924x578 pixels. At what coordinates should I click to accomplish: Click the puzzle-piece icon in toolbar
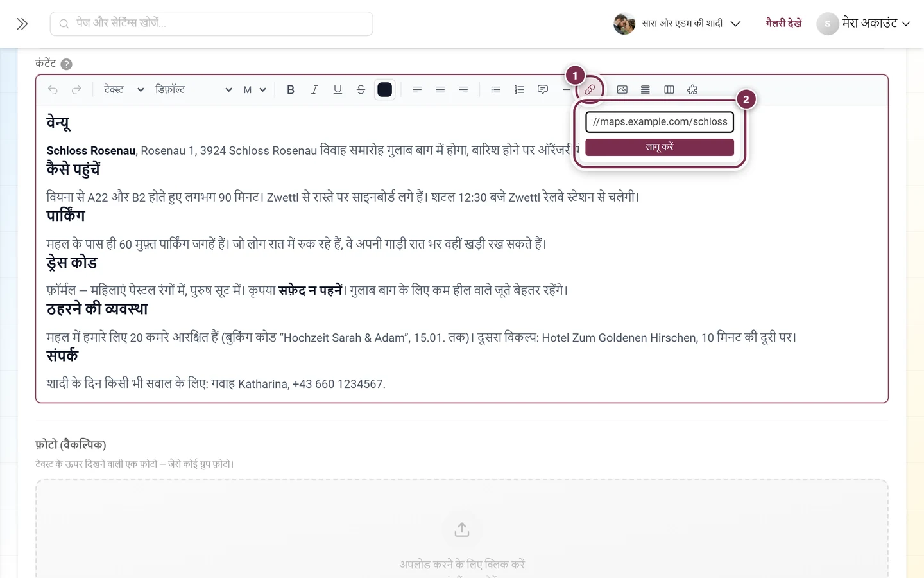click(x=692, y=90)
